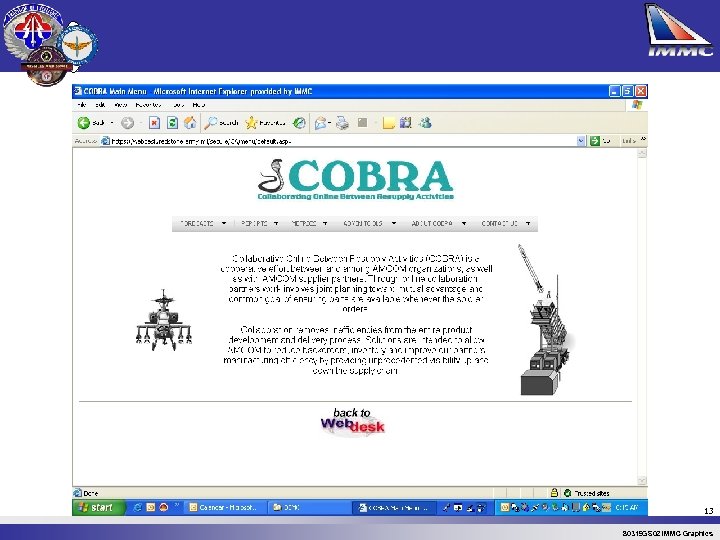This screenshot has width=720, height=540.
Task: Open the View menu
Action: pyautogui.click(x=121, y=105)
